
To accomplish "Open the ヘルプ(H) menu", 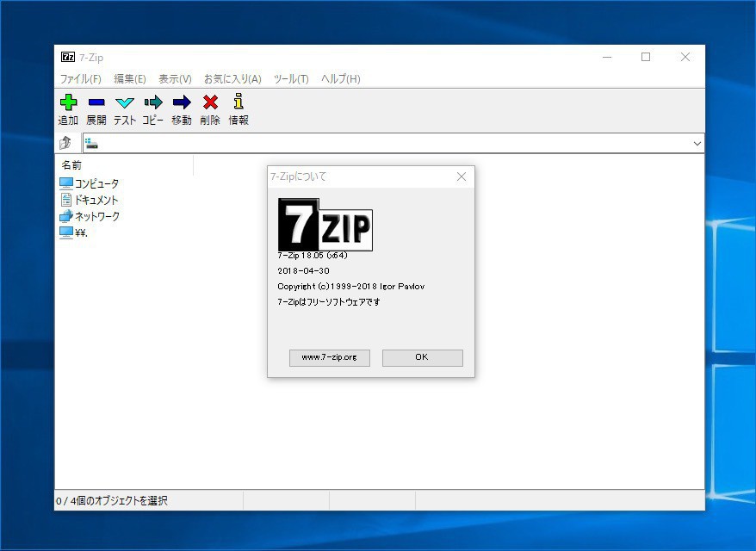I will (341, 78).
